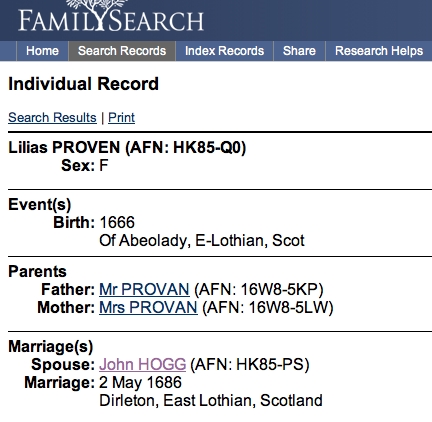This screenshot has width=432, height=422.
Task: Open father Mr PROVAN's record
Action: point(144,289)
